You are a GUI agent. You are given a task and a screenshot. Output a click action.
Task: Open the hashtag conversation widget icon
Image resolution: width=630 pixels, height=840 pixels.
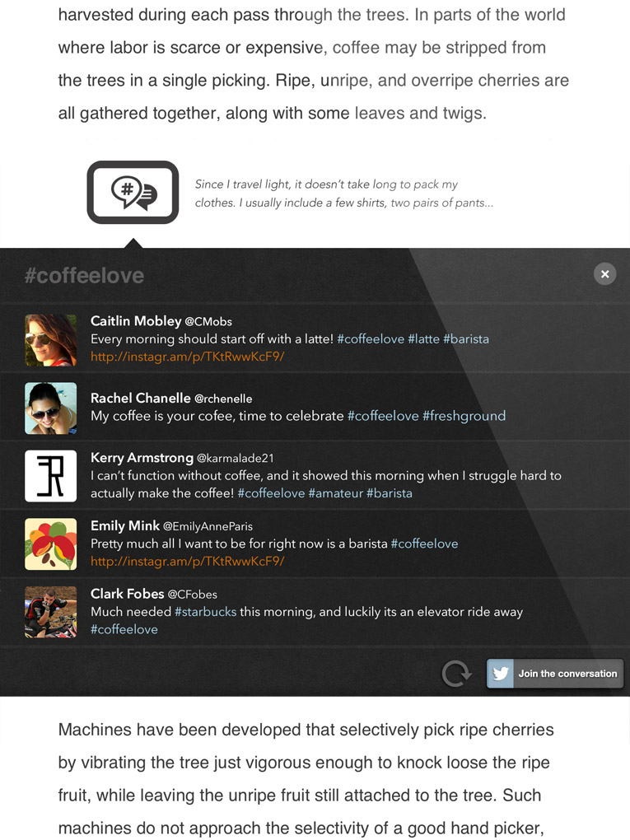133,192
